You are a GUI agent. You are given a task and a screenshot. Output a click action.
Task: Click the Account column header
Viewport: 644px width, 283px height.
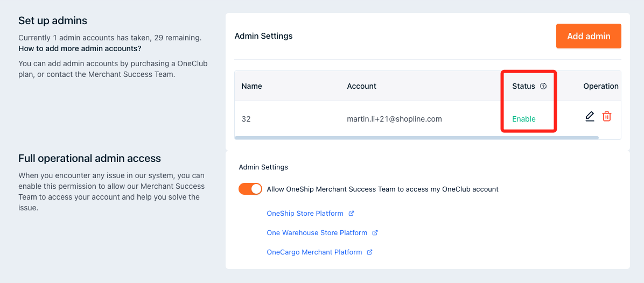[x=361, y=86]
